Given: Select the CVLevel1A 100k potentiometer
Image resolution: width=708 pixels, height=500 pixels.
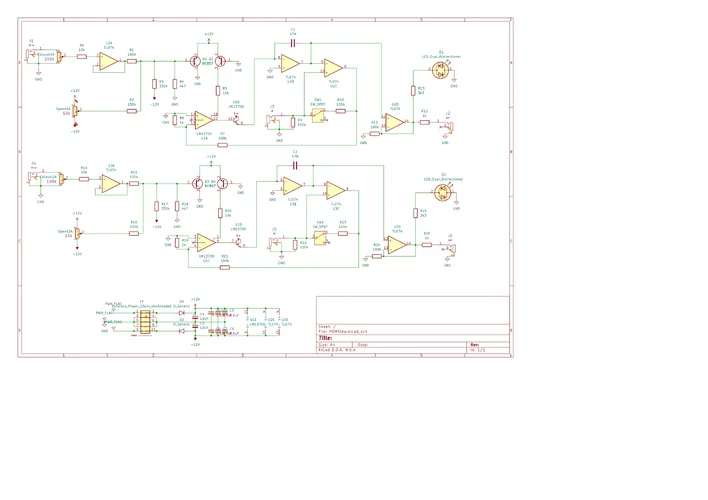Looking at the screenshot, I should click(59, 56).
